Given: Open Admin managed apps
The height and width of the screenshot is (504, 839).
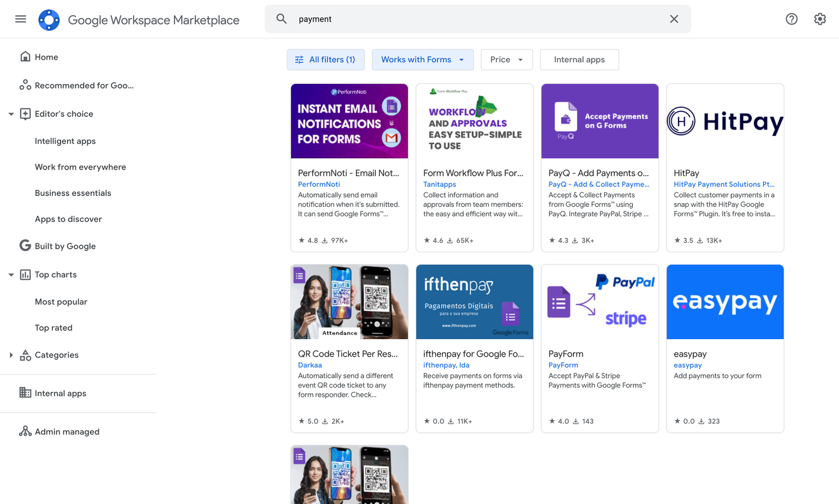Looking at the screenshot, I should click(x=67, y=432).
